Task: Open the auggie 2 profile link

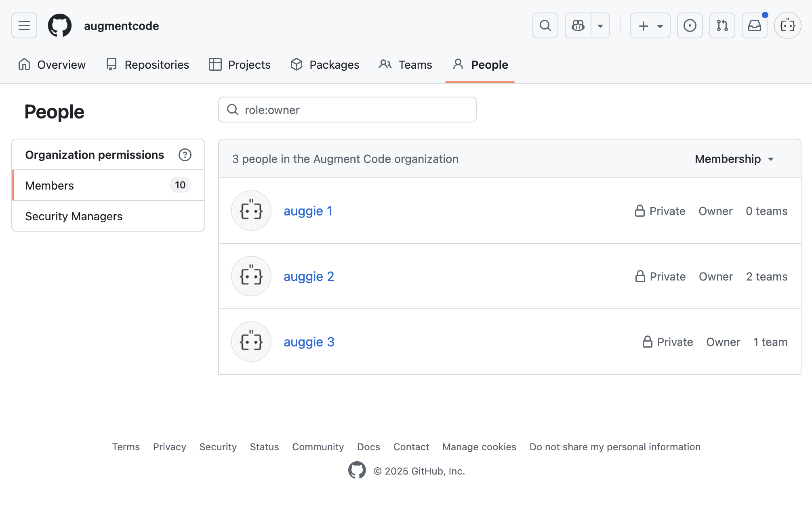Action: 309,276
